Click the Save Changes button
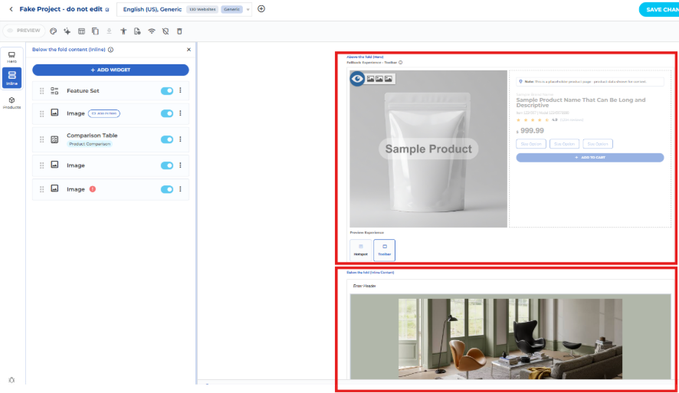 pyautogui.click(x=659, y=10)
